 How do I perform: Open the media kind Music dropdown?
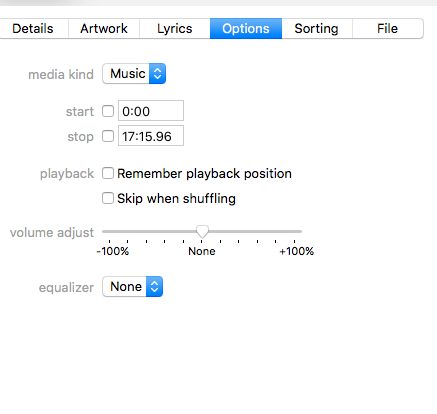coord(134,74)
